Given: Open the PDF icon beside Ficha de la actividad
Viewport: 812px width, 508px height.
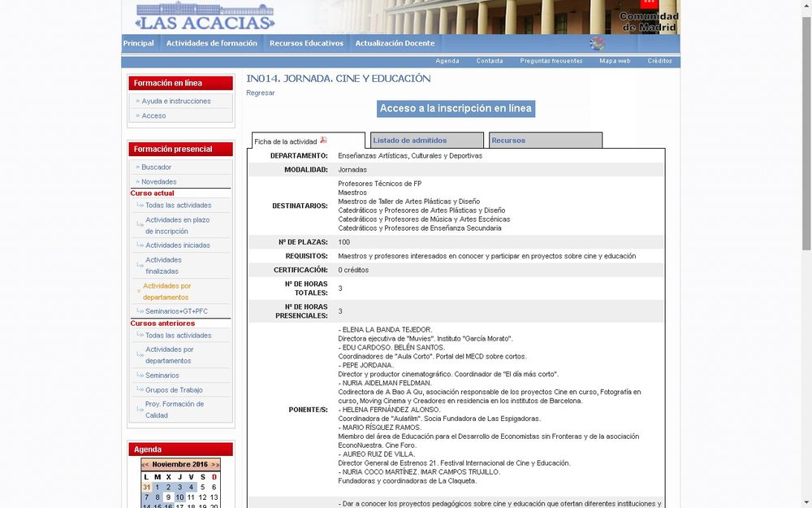Looking at the screenshot, I should 323,141.
